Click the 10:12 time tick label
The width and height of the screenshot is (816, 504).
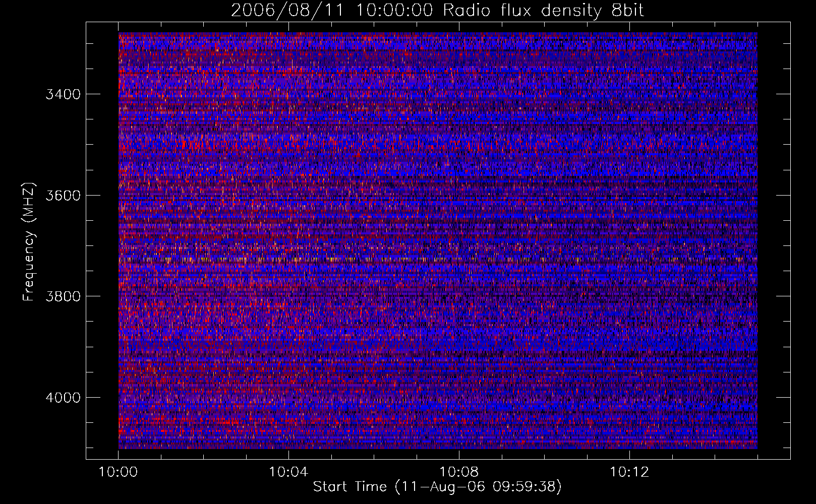629,472
